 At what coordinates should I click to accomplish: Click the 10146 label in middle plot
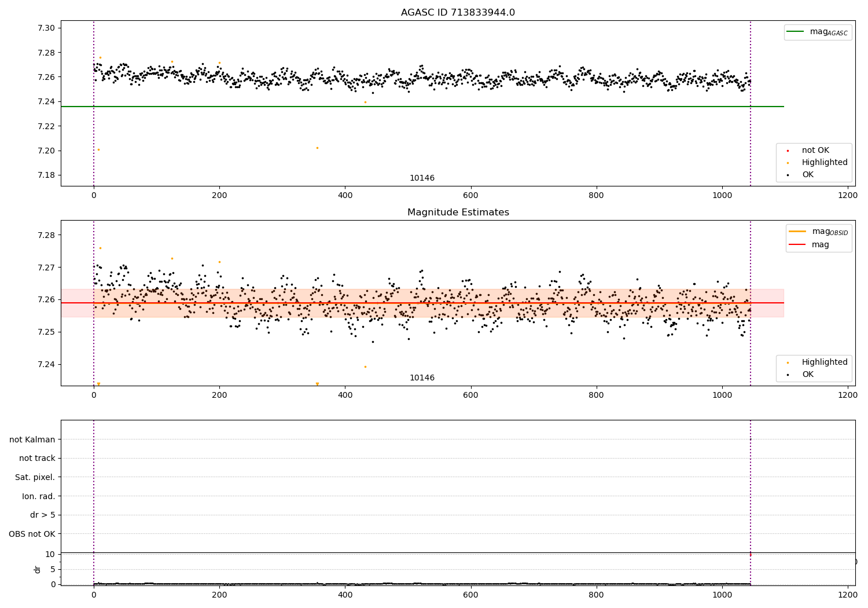pos(422,378)
